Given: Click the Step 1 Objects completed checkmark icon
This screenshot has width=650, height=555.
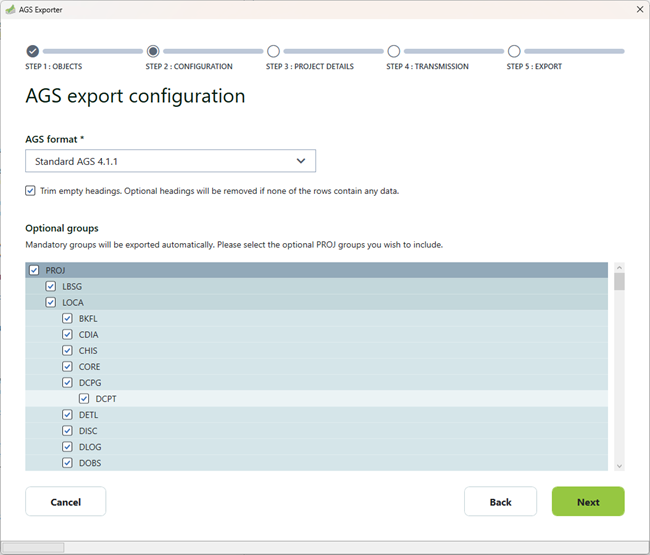Looking at the screenshot, I should [33, 51].
